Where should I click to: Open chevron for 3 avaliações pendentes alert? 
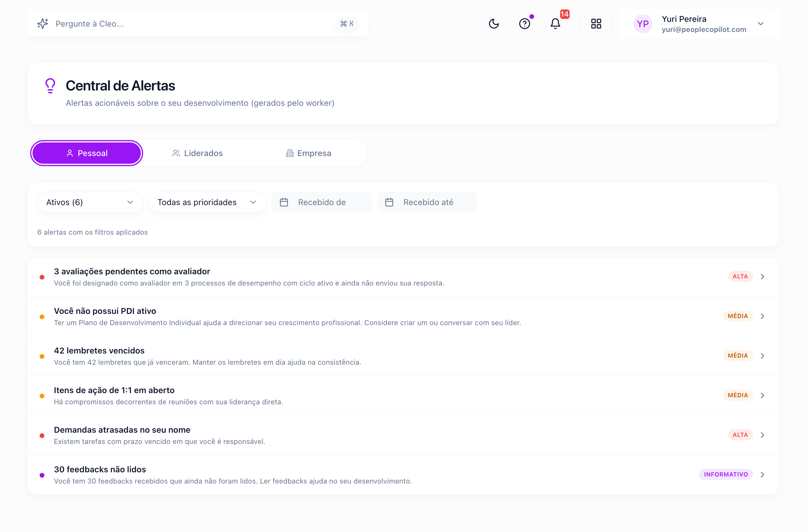coord(762,277)
